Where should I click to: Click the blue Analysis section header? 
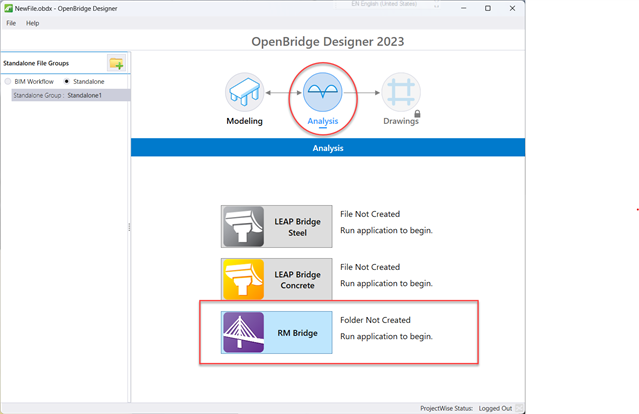point(328,148)
